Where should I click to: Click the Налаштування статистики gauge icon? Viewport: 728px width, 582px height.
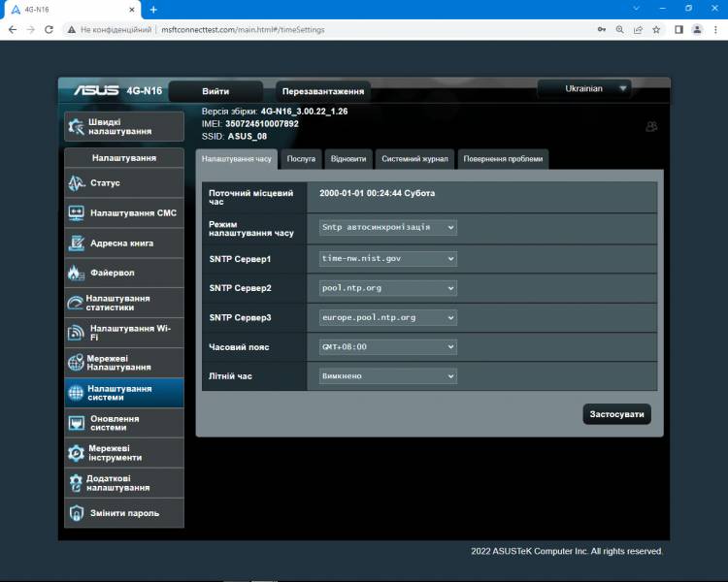[x=75, y=303]
